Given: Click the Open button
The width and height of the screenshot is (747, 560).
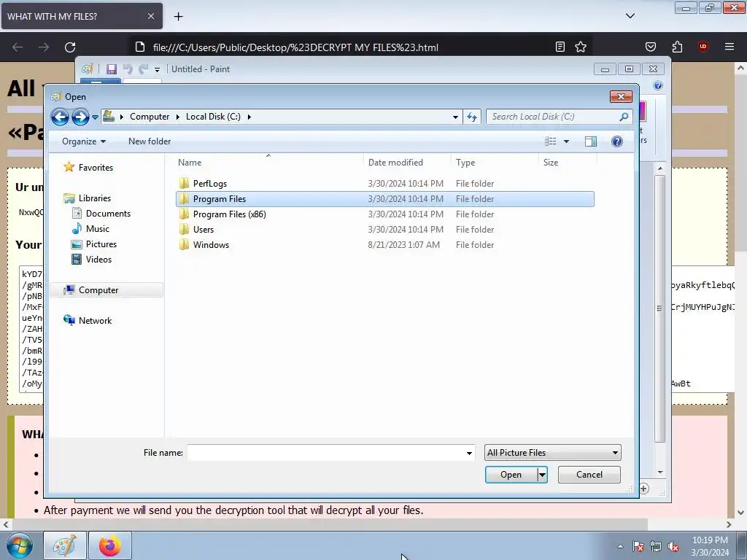Looking at the screenshot, I should [511, 474].
